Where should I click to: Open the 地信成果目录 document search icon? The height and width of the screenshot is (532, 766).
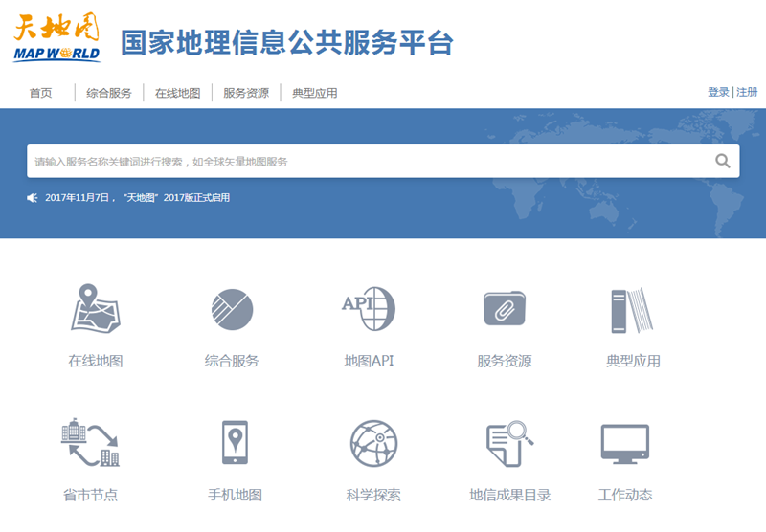pyautogui.click(x=509, y=444)
